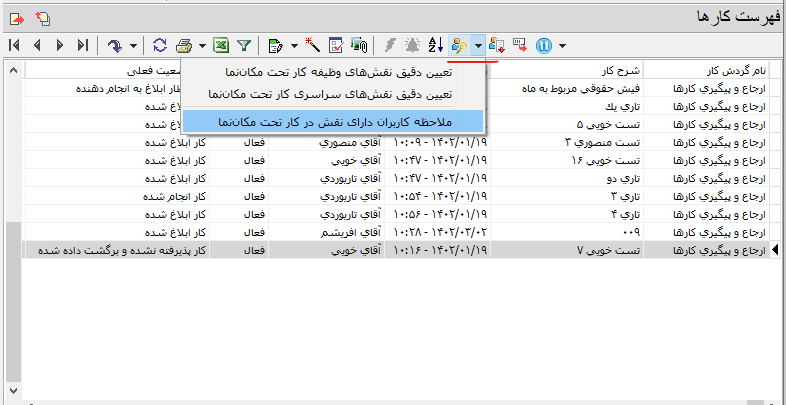Open the dropdown next to the pause icon

[563, 45]
